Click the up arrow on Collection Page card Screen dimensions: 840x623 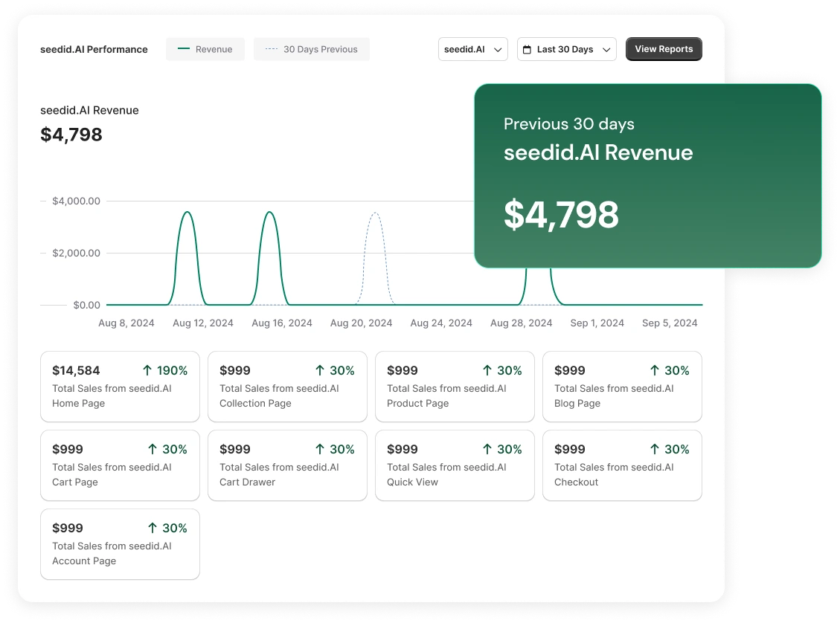(320, 370)
